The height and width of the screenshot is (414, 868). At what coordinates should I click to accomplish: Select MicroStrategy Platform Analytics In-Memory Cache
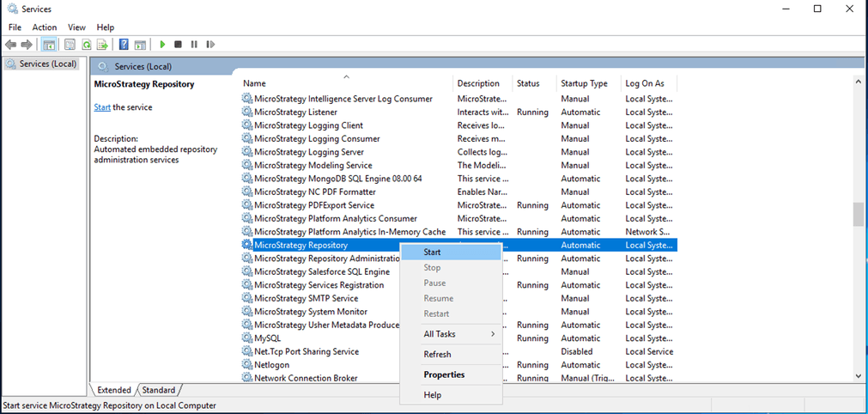pos(459,231)
